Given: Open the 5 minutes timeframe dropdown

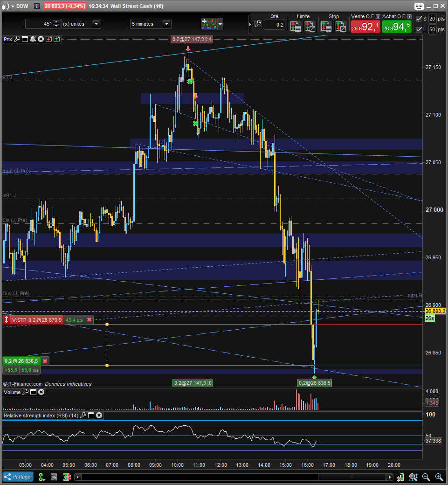Looking at the screenshot, I should 151,24.
